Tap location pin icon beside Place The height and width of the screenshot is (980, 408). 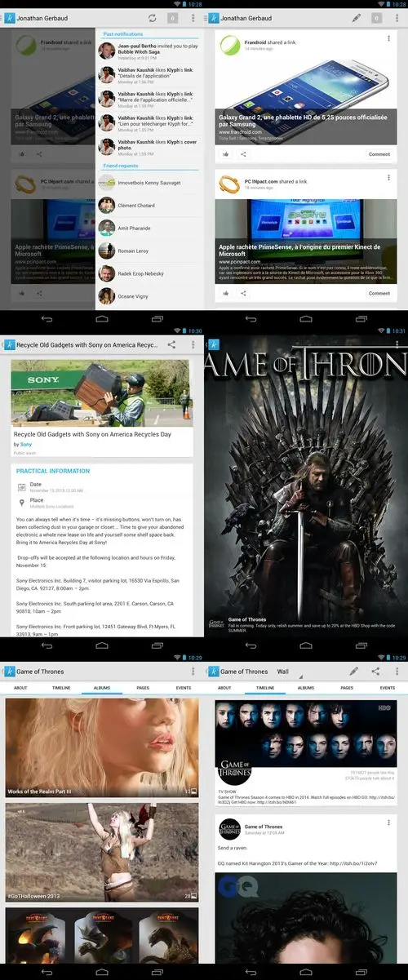point(22,503)
